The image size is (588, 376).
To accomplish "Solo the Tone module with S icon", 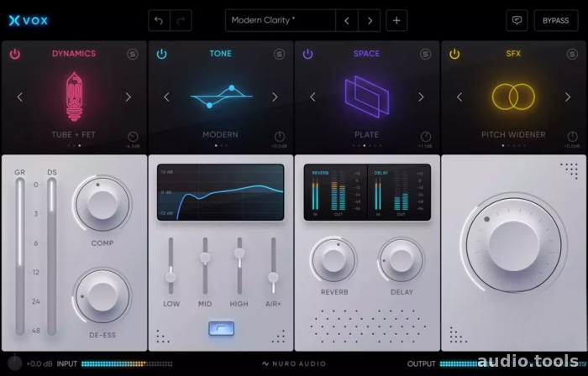I will click(279, 55).
